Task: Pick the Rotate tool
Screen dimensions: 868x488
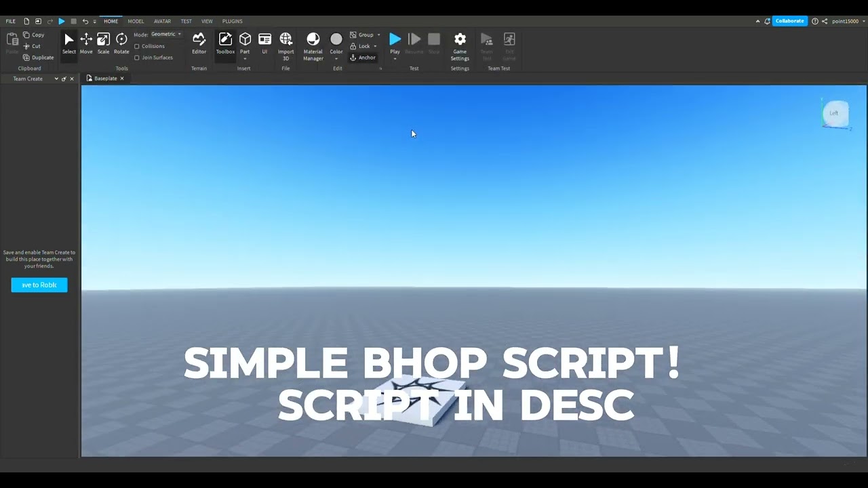Action: click(121, 43)
